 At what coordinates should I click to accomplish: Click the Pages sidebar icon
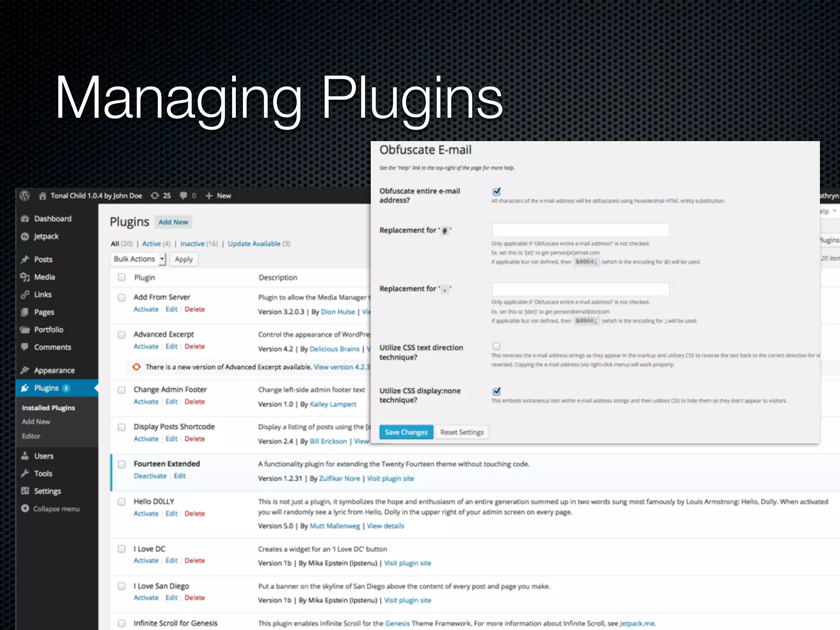(x=25, y=312)
